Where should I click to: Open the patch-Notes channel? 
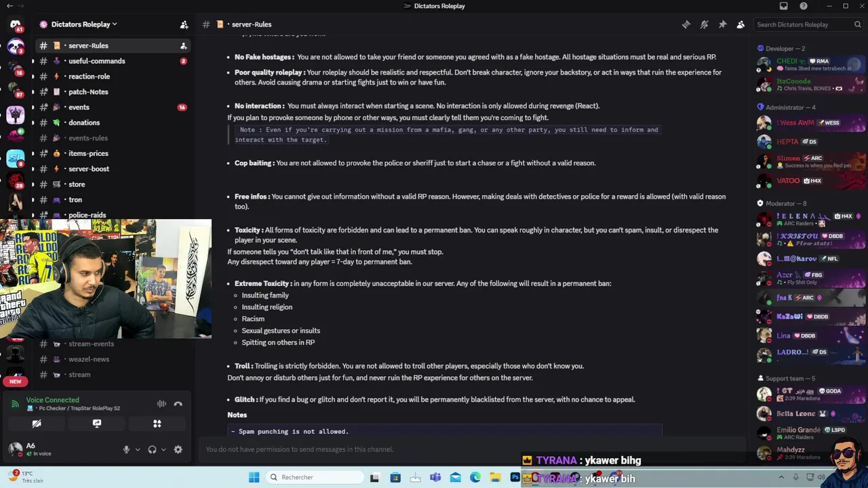[x=113, y=91]
